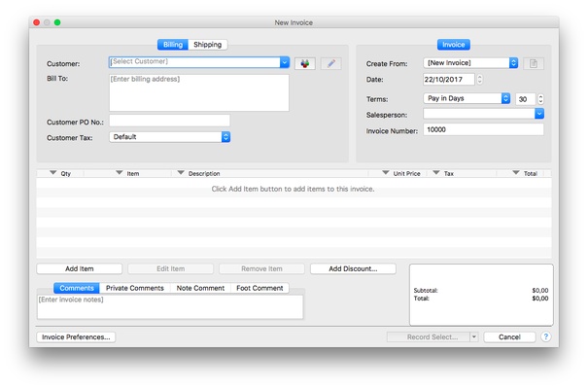Click the Edit Item button

pyautogui.click(x=170, y=268)
